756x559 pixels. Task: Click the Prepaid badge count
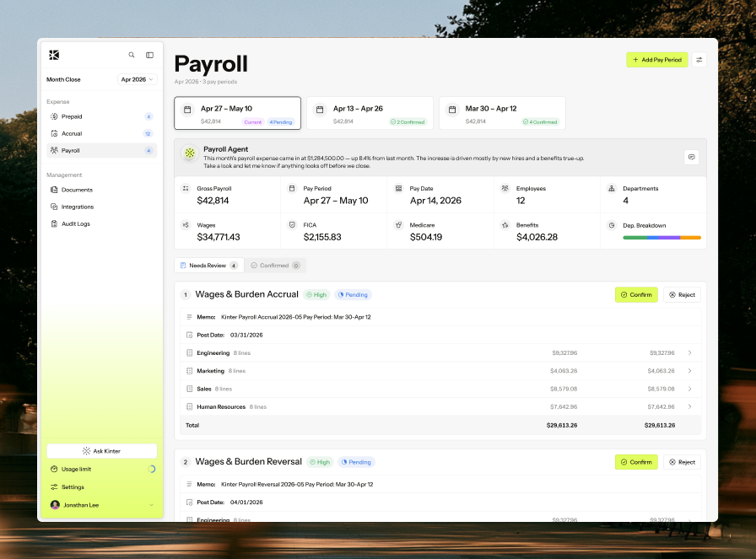pos(148,116)
